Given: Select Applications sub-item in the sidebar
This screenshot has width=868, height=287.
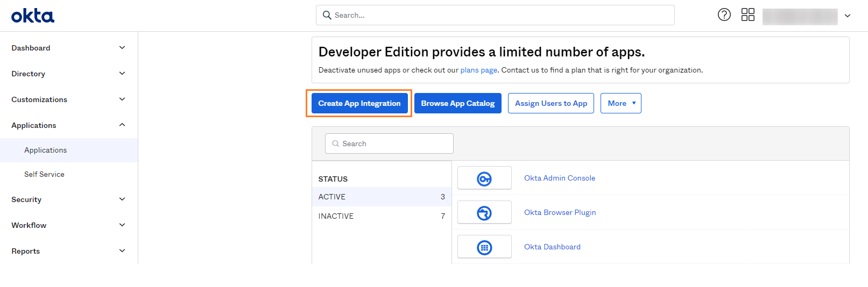Looking at the screenshot, I should (45, 150).
